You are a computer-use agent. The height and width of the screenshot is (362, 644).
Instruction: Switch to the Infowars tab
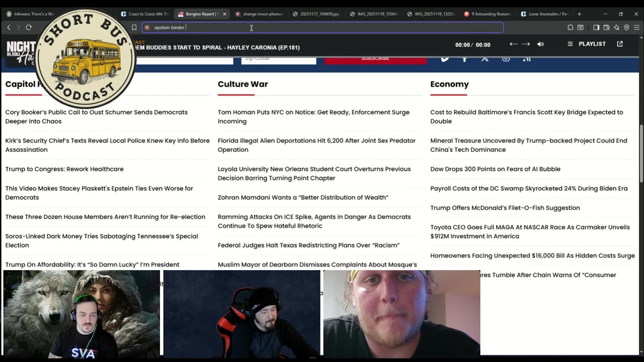click(30, 14)
